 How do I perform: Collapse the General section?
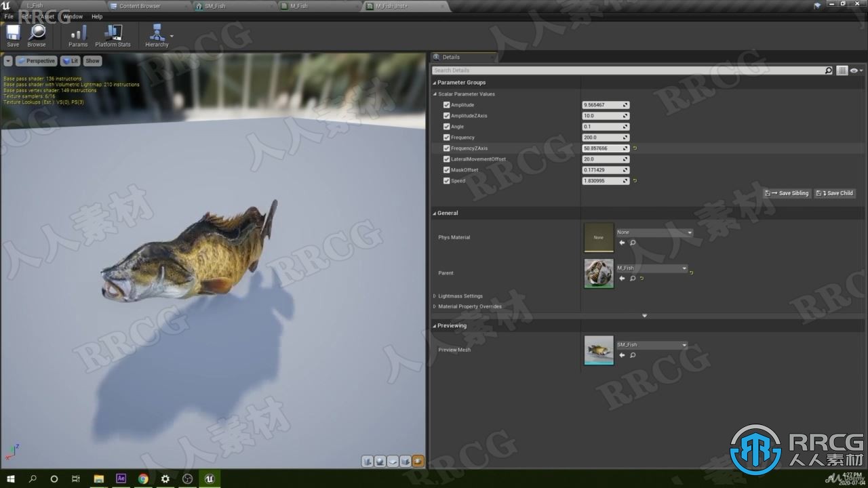click(434, 213)
